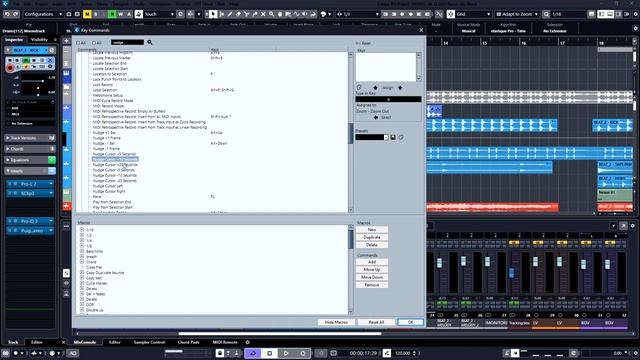The height and width of the screenshot is (360, 640).
Task: Click the Move Up command button
Action: pyautogui.click(x=372, y=269)
